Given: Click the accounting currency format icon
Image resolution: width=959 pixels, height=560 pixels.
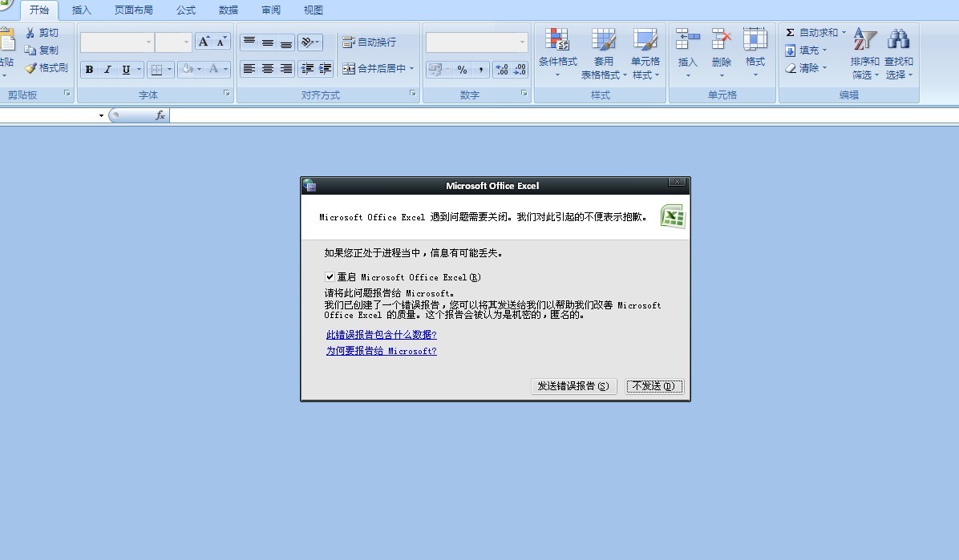Looking at the screenshot, I should 435,69.
